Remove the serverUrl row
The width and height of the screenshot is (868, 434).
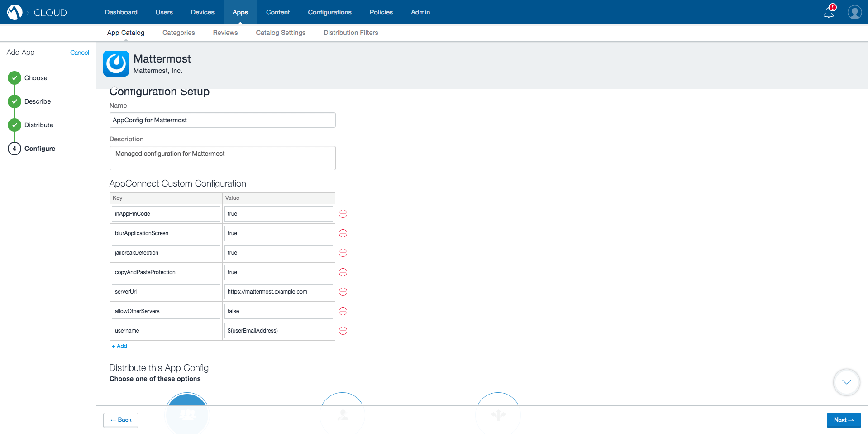coord(343,292)
